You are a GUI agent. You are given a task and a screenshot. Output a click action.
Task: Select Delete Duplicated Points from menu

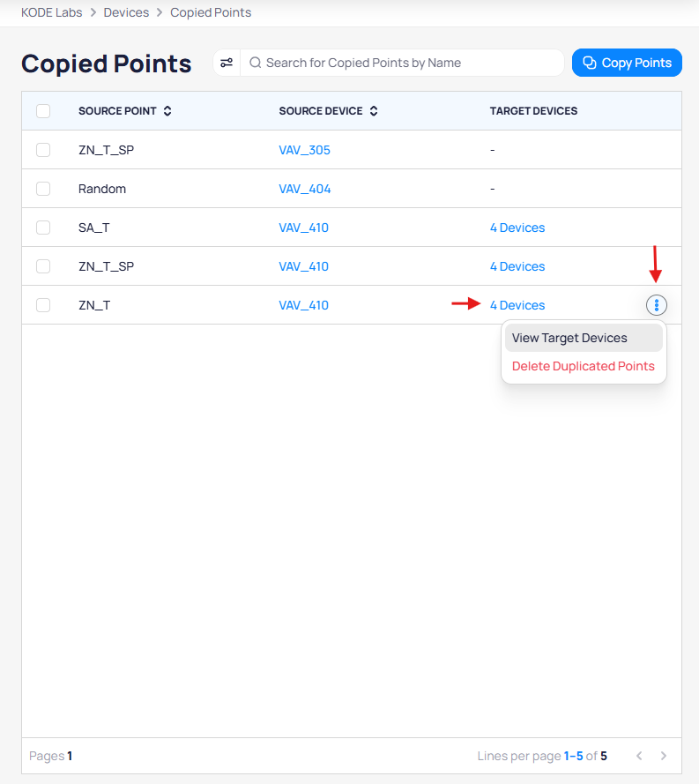pyautogui.click(x=583, y=366)
